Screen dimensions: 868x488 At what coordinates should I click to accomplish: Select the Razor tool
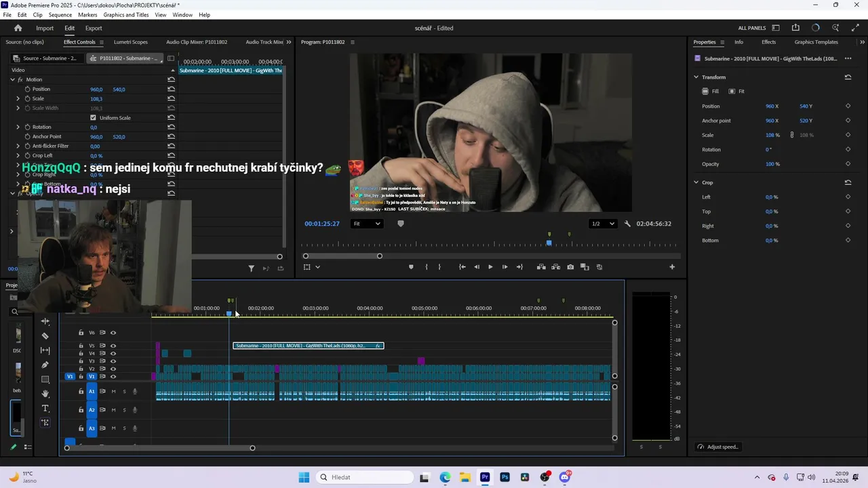[45, 335]
